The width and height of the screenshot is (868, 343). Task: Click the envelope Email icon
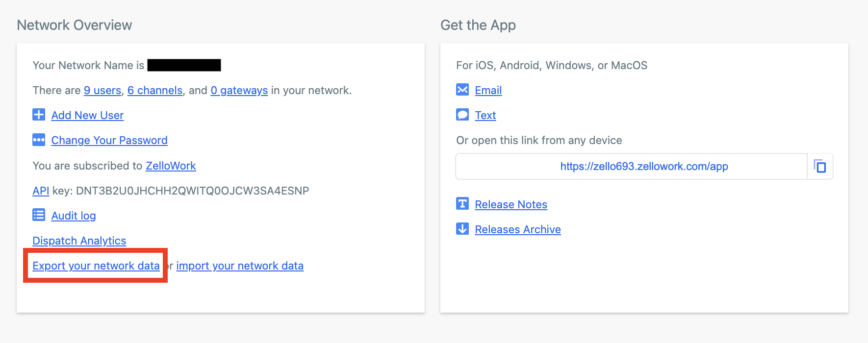(x=462, y=90)
